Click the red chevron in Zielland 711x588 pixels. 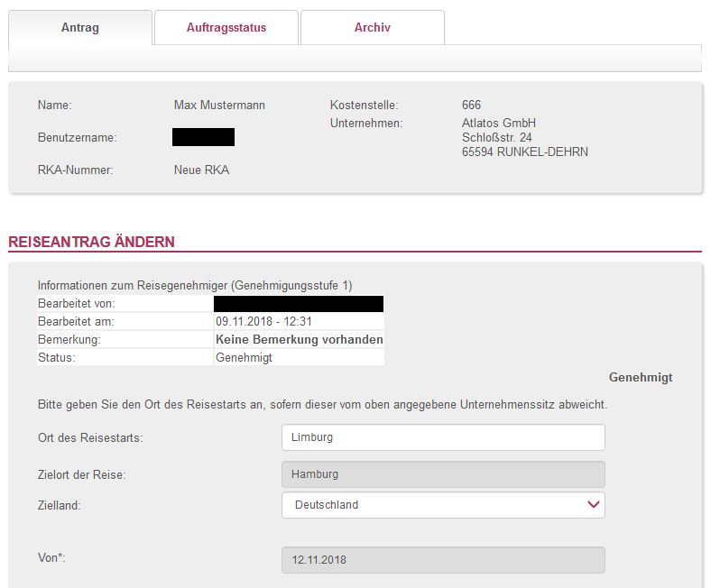click(593, 505)
